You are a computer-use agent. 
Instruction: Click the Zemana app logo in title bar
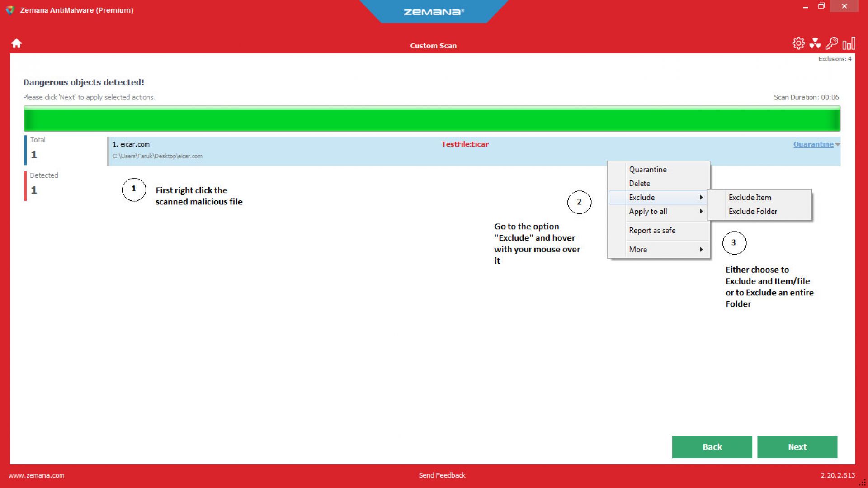[x=10, y=10]
